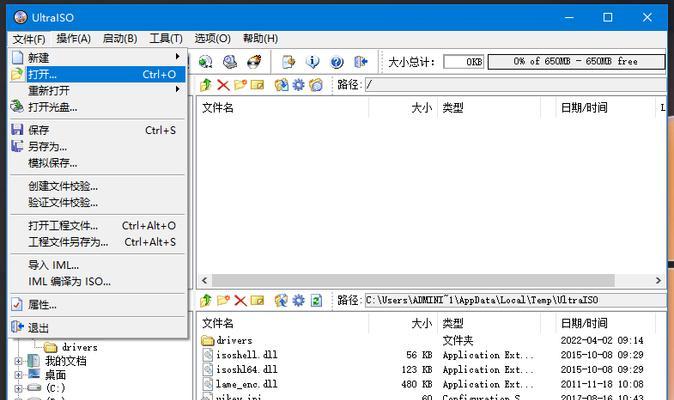Image resolution: width=674 pixels, height=400 pixels.
Task: Click the rename icon in local pane toolbar
Action: click(257, 300)
